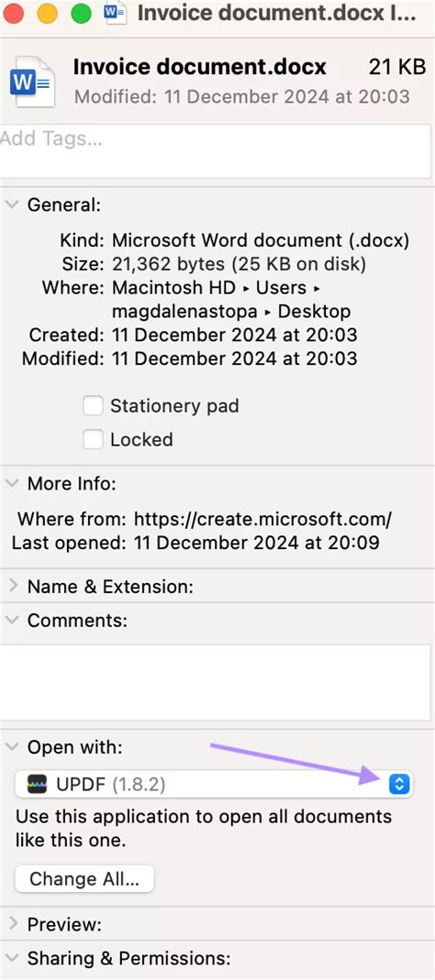The image size is (435, 980).
Task: Collapse the Comments section
Action: [12, 621]
